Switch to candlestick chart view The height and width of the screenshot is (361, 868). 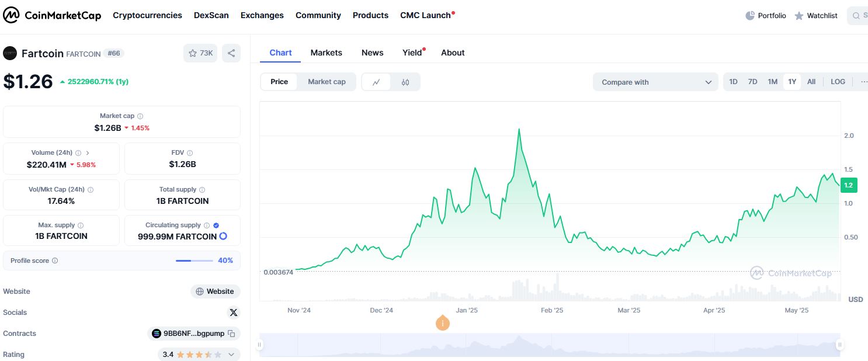point(405,82)
